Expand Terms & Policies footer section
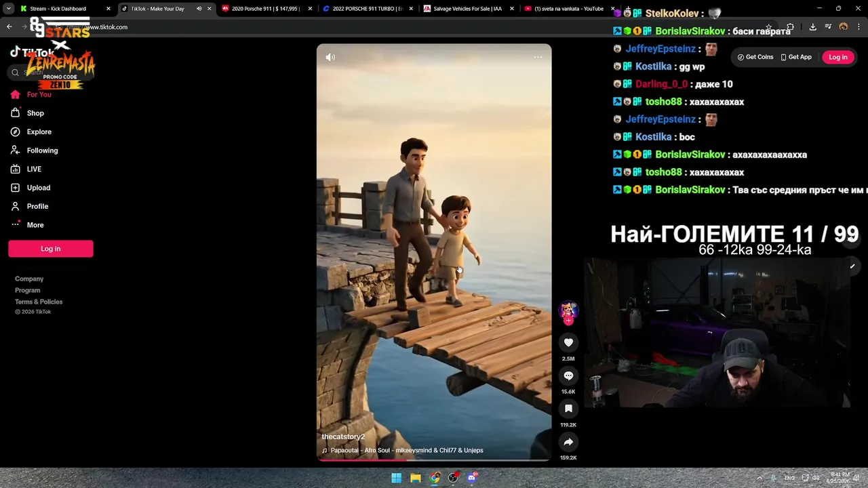This screenshot has height=488, width=868. click(x=39, y=302)
